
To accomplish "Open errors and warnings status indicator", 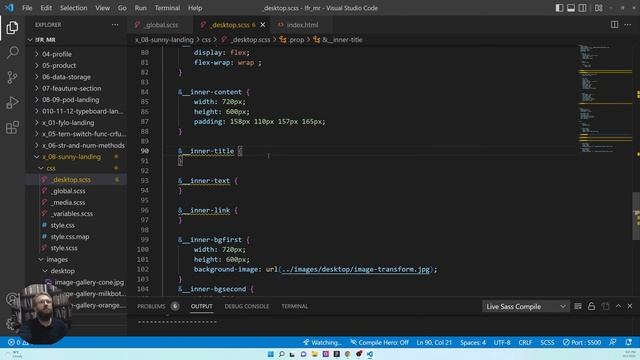I will click(18, 342).
